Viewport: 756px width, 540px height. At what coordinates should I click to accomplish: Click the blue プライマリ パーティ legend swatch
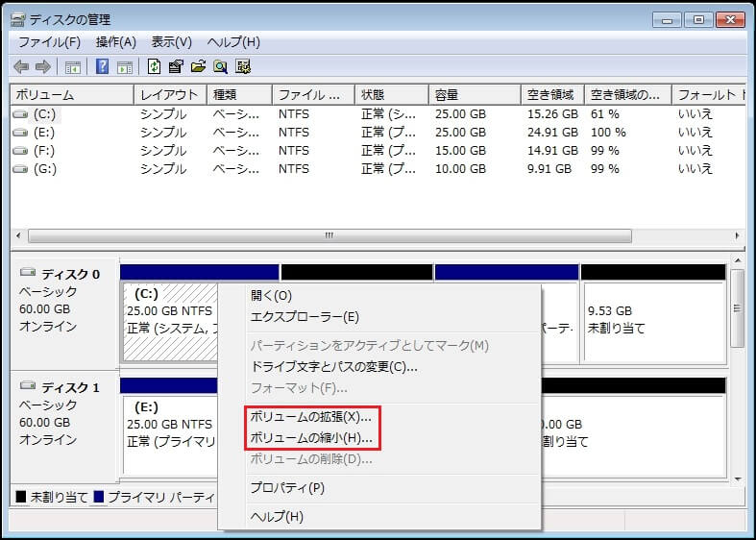pos(98,497)
